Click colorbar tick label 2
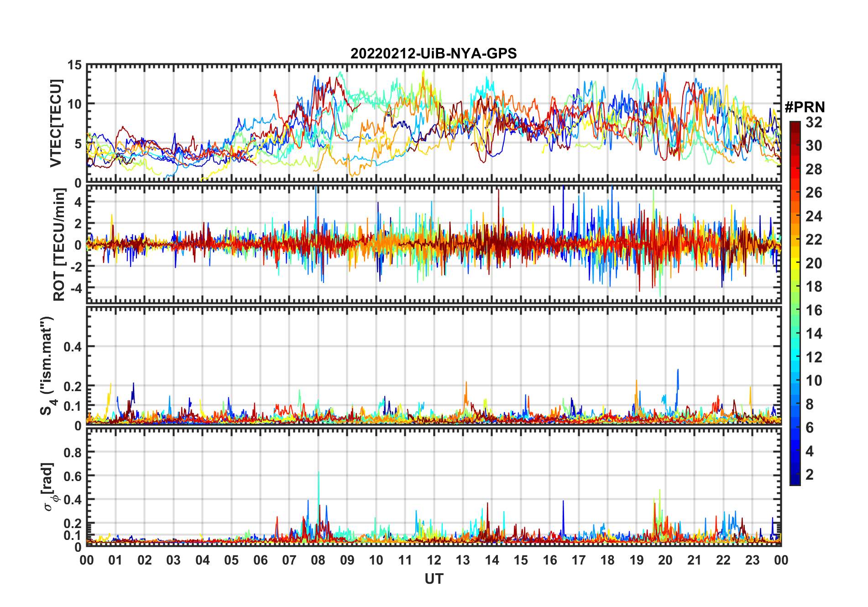 pos(810,475)
